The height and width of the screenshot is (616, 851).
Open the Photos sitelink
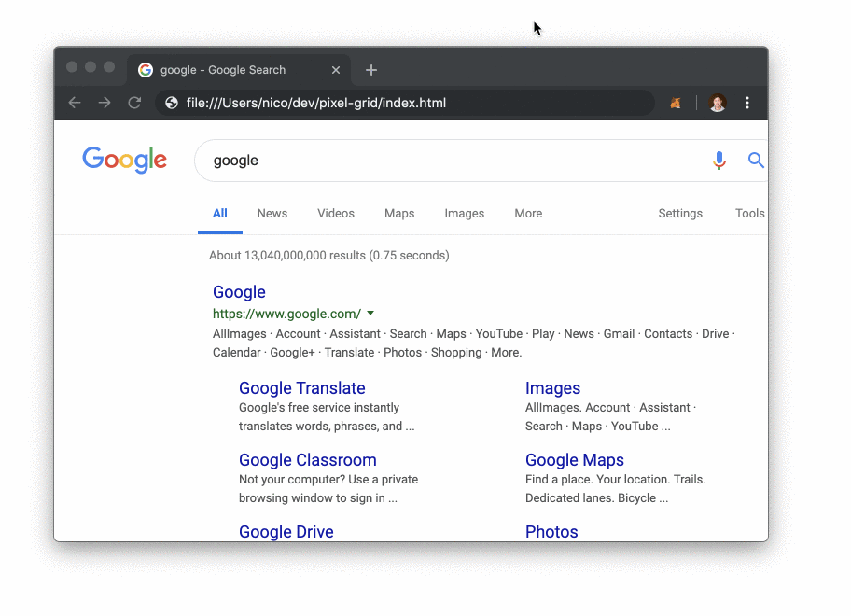(551, 531)
